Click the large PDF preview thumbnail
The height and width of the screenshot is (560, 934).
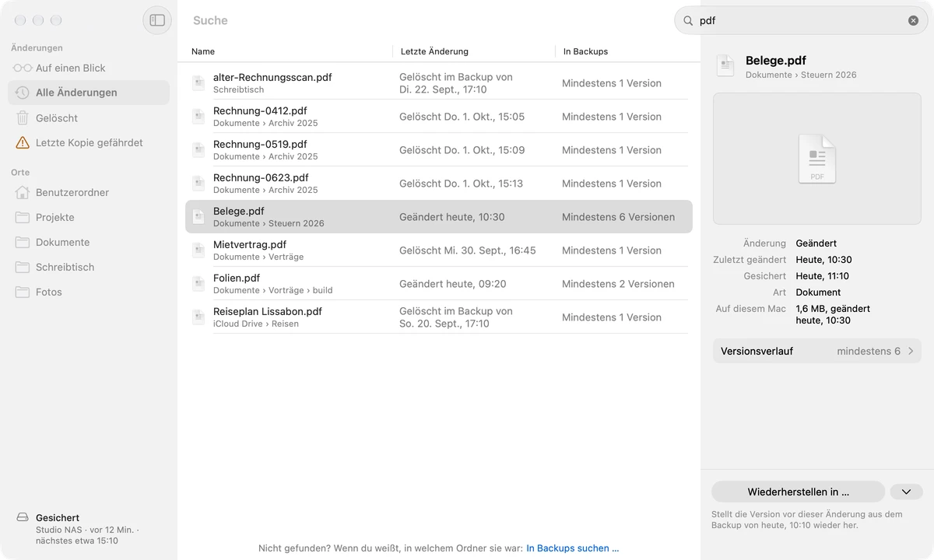pos(817,159)
